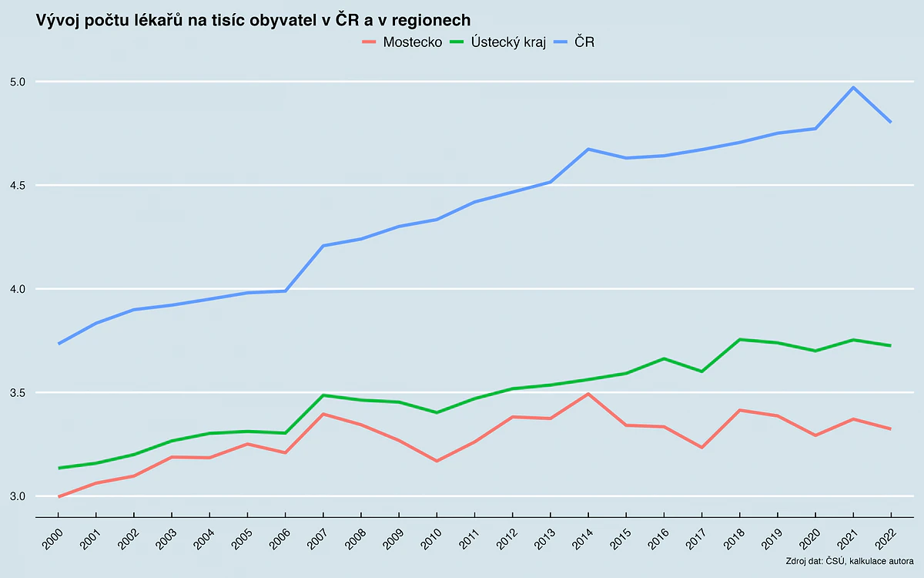Click the Mostecko line peak at 2014
The width and height of the screenshot is (924, 578).
pyautogui.click(x=588, y=394)
